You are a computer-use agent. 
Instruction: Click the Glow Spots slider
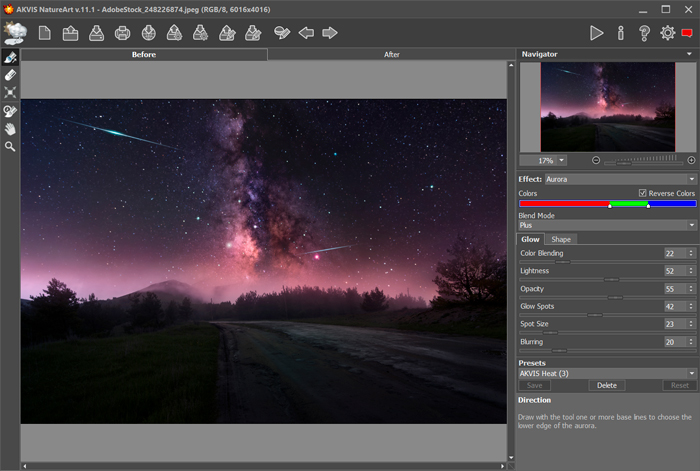[607, 315]
